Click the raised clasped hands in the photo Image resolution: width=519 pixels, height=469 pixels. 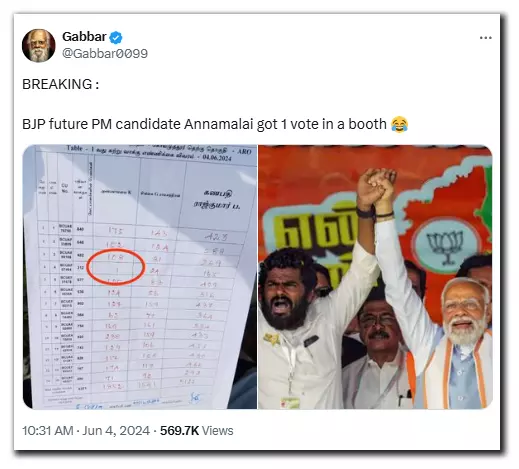tap(376, 189)
